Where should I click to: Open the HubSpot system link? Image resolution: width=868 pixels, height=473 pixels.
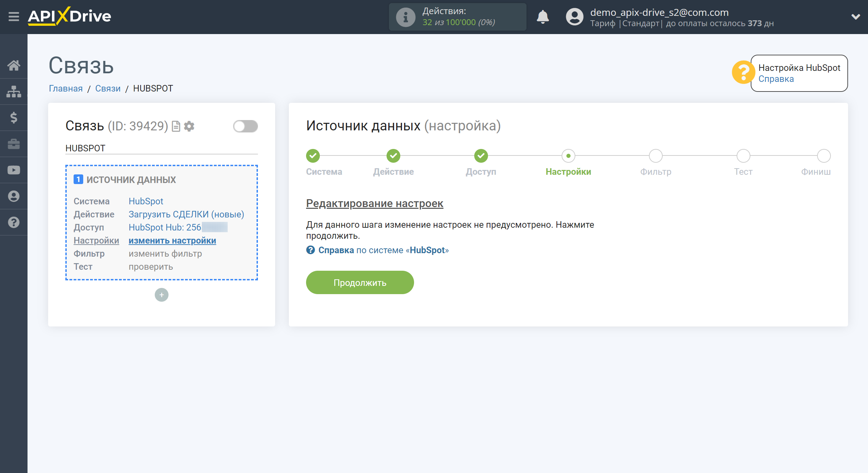[x=146, y=201]
